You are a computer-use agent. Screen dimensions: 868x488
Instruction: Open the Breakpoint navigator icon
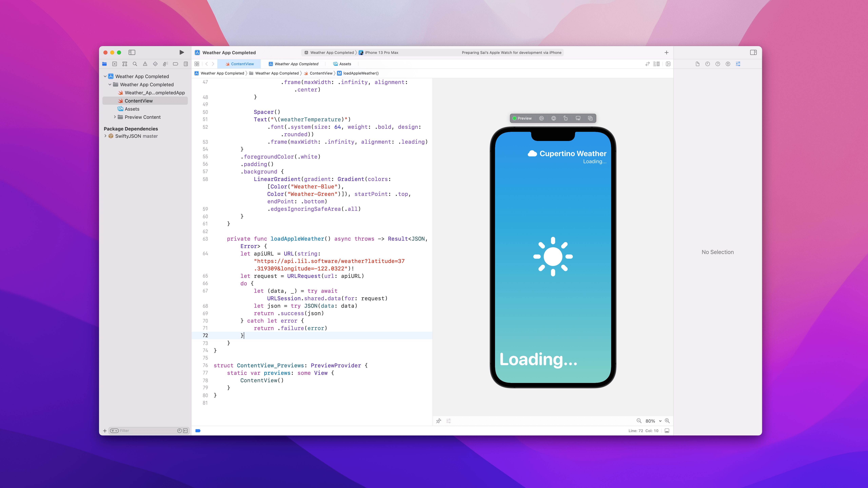click(x=175, y=64)
